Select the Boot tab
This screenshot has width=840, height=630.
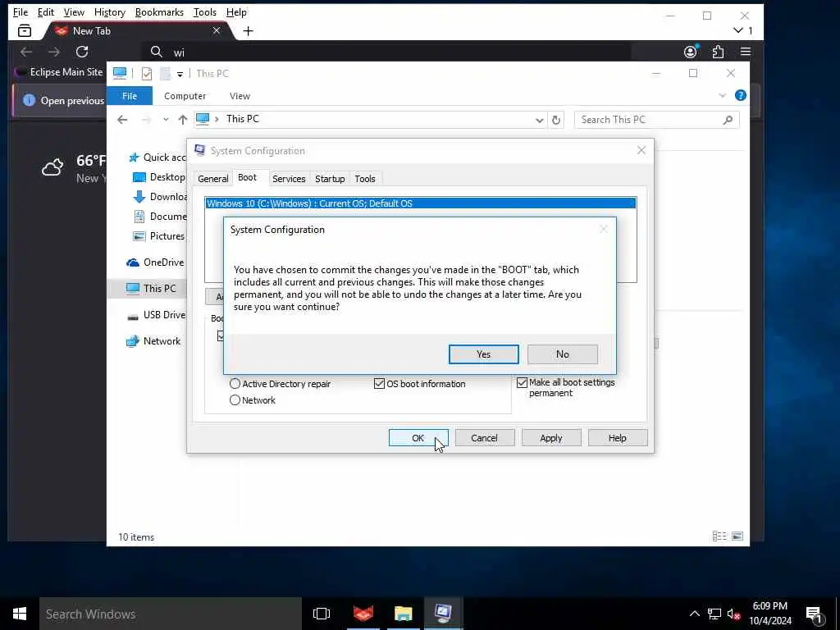click(x=247, y=177)
